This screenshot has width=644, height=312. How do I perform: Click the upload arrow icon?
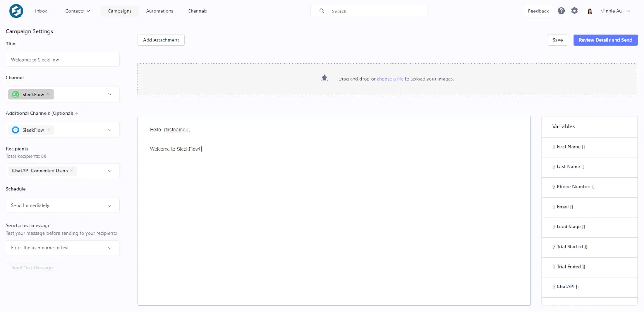point(324,78)
